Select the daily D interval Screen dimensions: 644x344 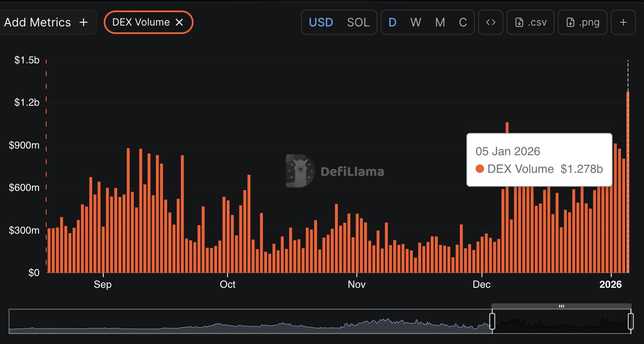click(392, 22)
